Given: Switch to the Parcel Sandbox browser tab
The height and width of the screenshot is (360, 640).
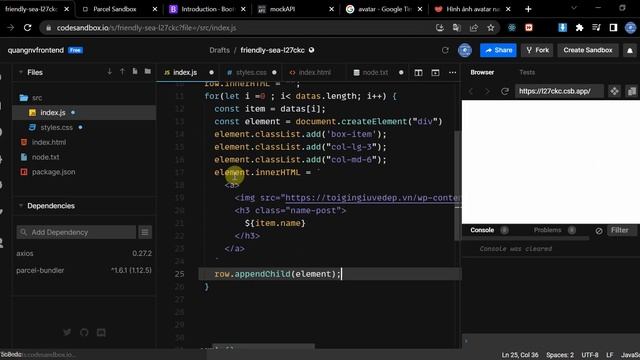Looking at the screenshot, I should coord(119,9).
